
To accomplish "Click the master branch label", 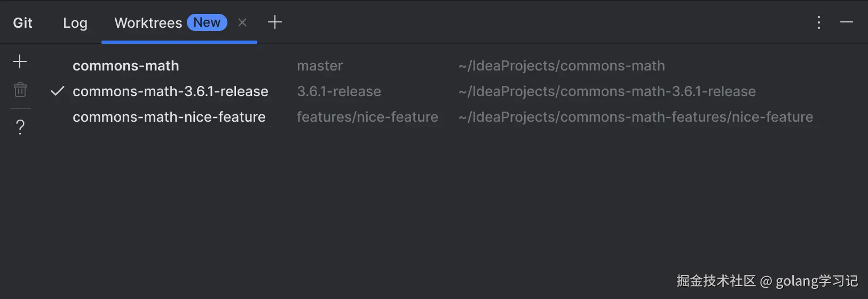I will (x=320, y=66).
